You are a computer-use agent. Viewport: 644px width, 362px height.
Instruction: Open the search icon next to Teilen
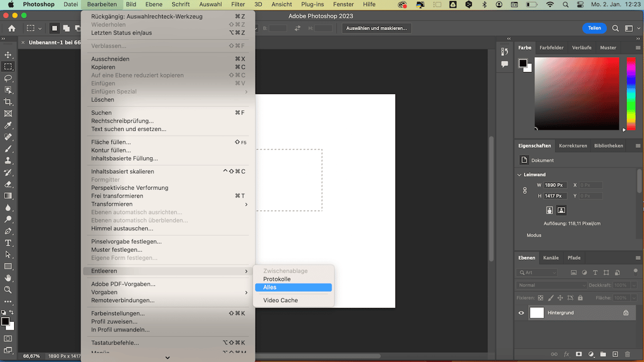[x=615, y=28]
